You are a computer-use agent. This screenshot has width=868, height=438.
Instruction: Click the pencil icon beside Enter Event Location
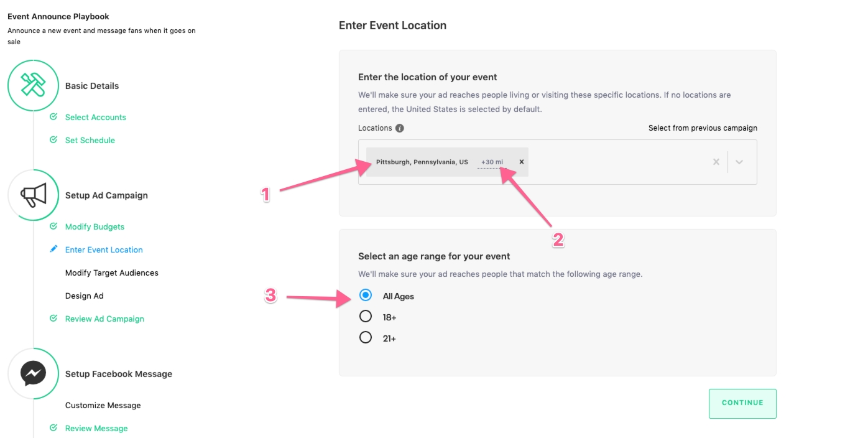click(x=53, y=249)
